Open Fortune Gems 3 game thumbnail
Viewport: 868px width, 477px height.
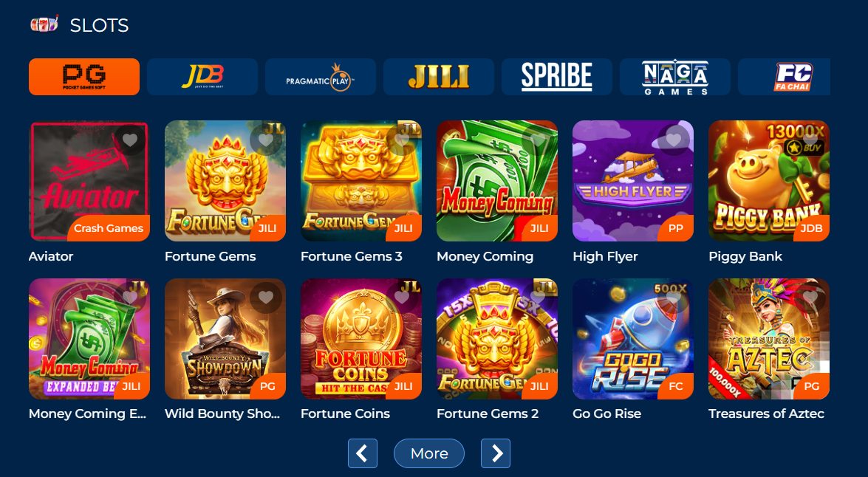pos(361,181)
